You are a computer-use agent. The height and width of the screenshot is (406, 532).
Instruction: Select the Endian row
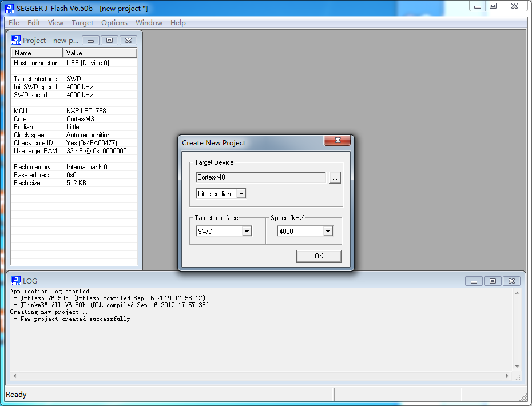click(x=74, y=127)
